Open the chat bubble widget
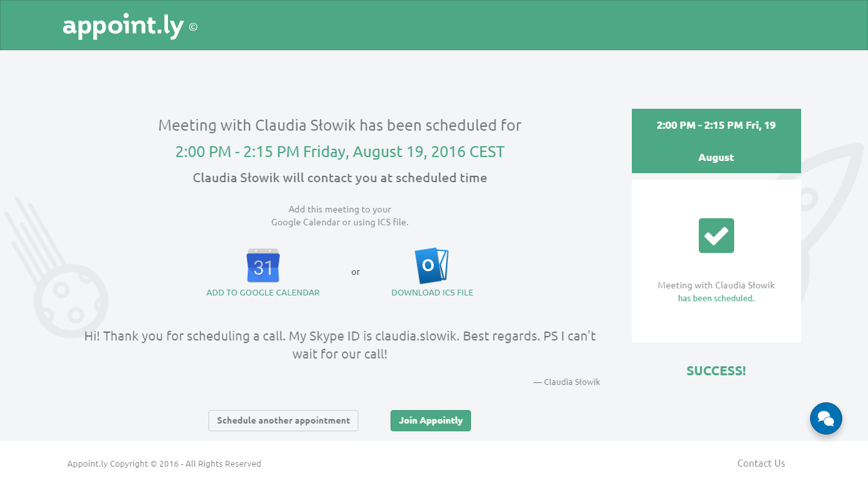This screenshot has height=486, width=868. (826, 418)
